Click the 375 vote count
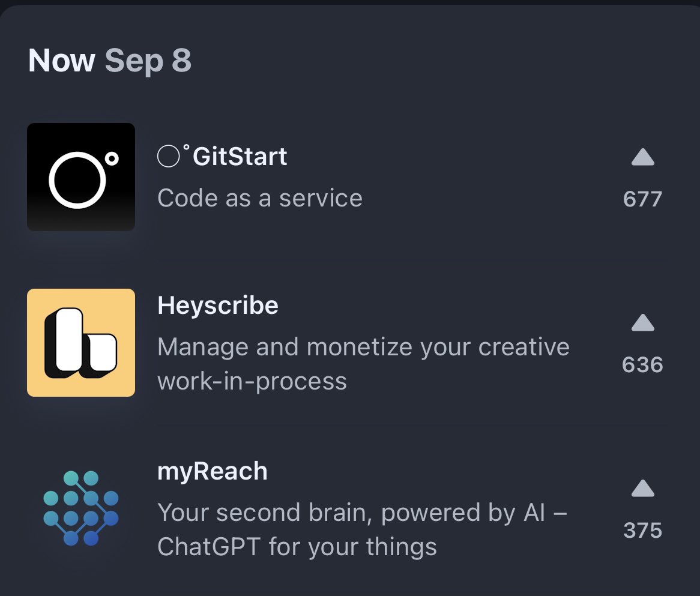 pos(643,531)
